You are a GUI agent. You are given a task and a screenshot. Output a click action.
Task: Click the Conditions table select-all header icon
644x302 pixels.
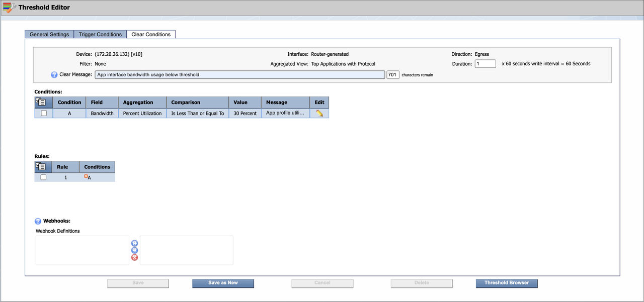[41, 103]
